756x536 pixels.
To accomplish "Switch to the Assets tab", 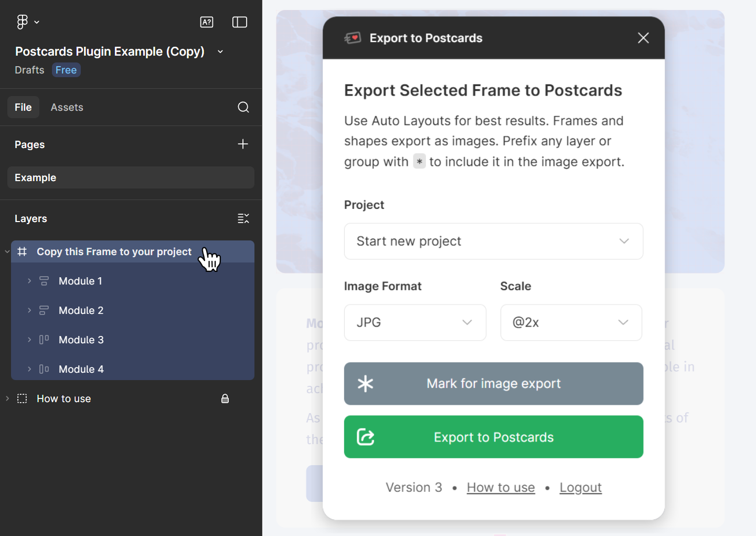I will click(x=67, y=107).
